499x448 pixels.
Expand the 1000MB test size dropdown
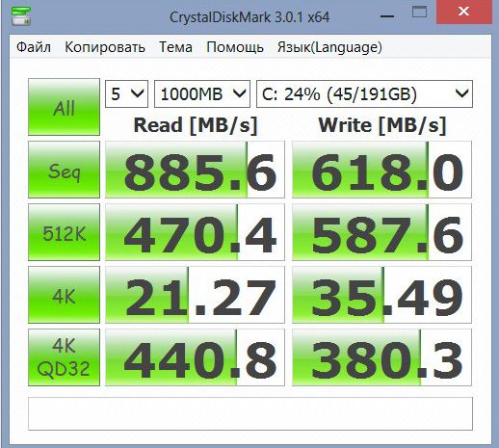click(x=202, y=93)
